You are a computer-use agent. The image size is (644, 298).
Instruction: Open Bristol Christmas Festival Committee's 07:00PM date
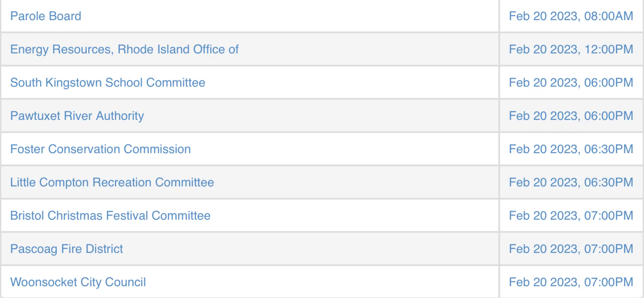(x=571, y=216)
